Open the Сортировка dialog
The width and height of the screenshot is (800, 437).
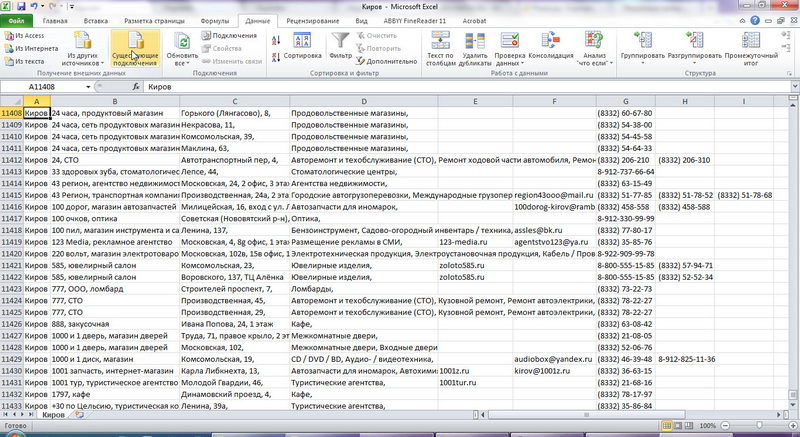pos(303,47)
